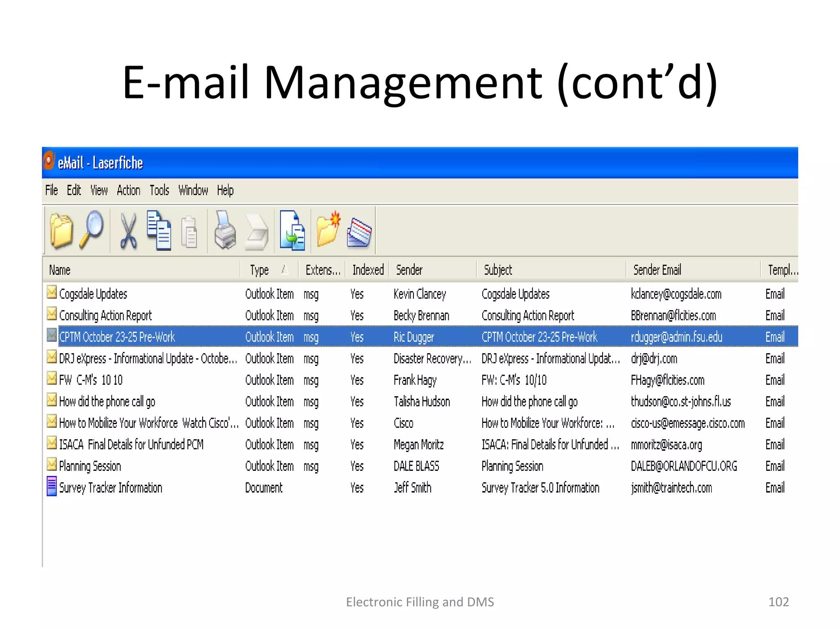Click the copy documents icon
This screenshot has height=630, width=840.
click(x=159, y=230)
